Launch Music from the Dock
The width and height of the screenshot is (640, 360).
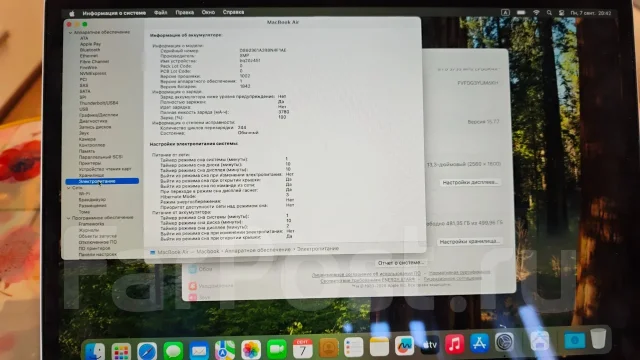(x=454, y=344)
